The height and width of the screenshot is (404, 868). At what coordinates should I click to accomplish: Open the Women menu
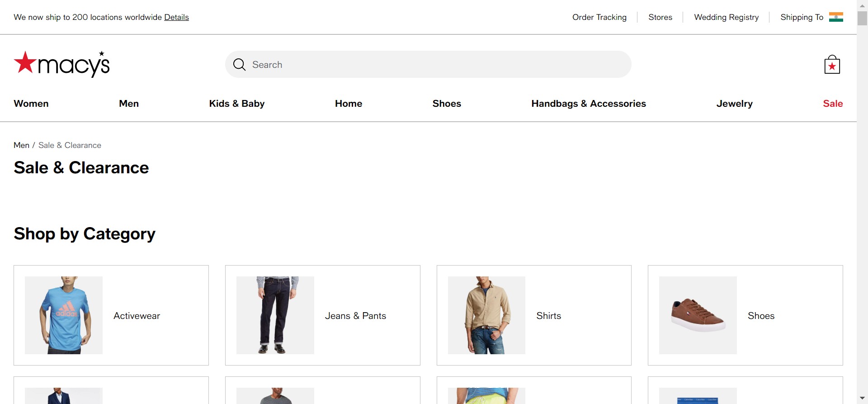[31, 104]
